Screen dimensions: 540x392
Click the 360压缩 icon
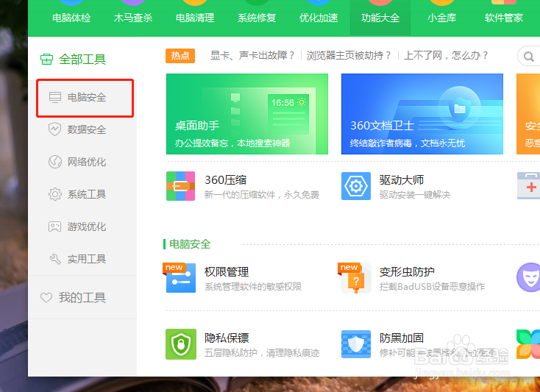click(180, 186)
